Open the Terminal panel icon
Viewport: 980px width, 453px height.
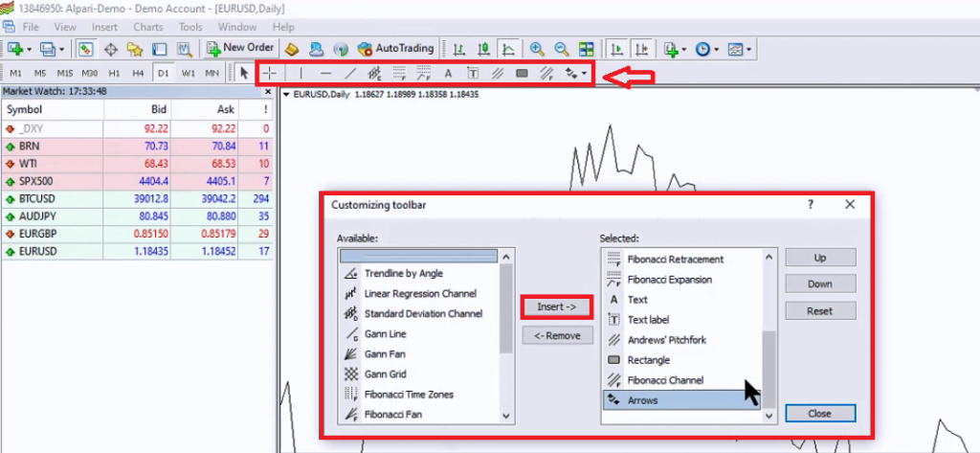[160, 49]
